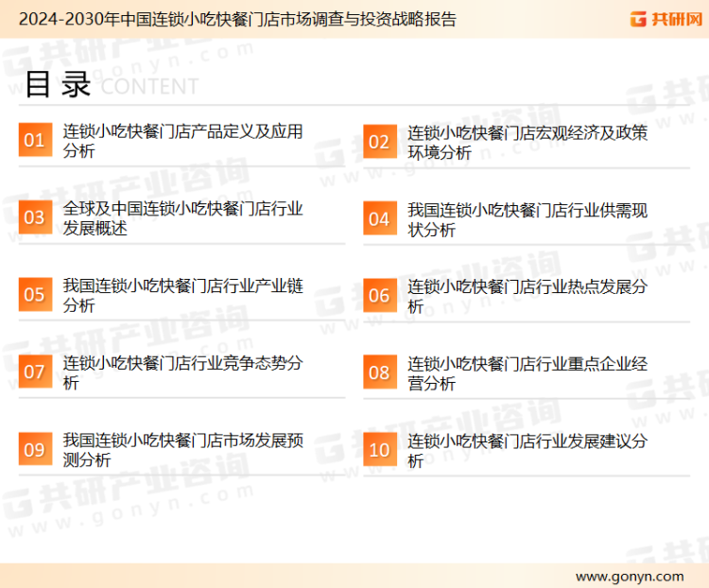Visit www.gonyn.com link in footer
709x588 pixels.
(x=630, y=577)
